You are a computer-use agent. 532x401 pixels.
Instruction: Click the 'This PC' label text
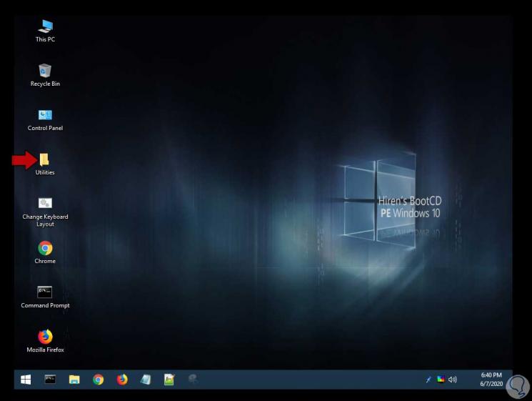(x=45, y=39)
